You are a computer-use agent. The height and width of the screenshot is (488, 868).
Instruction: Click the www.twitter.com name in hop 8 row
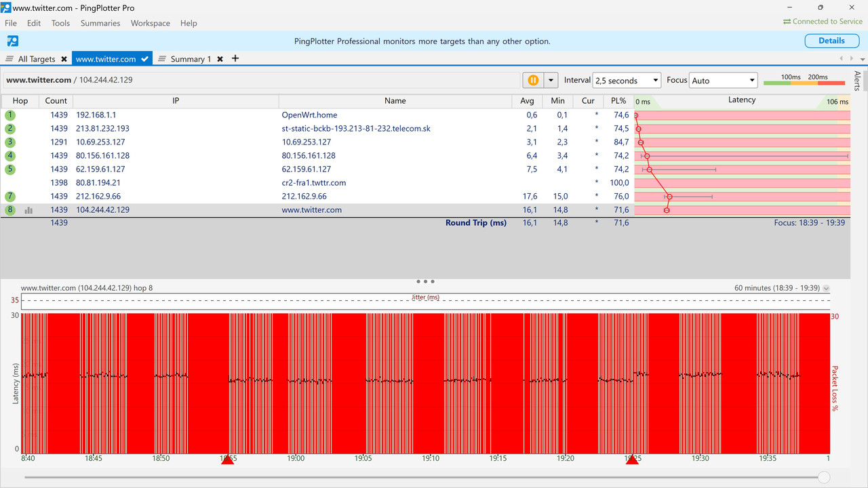tap(312, 210)
